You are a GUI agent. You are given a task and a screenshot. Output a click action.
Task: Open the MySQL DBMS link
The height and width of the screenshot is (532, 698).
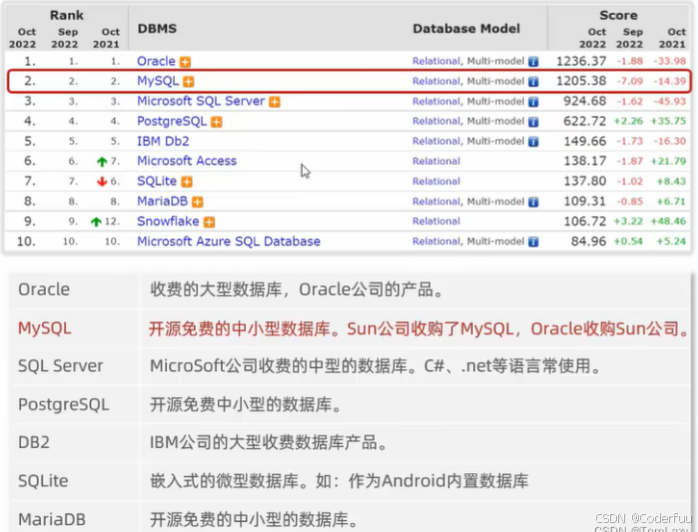(158, 81)
